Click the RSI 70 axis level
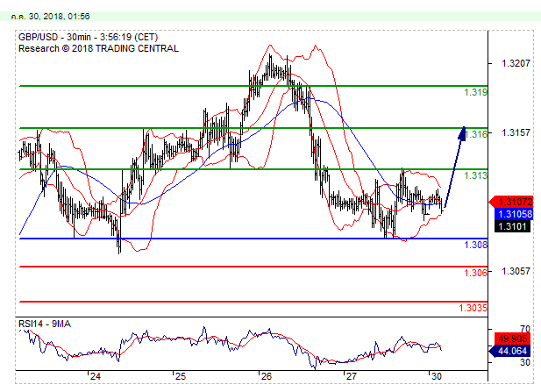Image resolution: width=541 pixels, height=392 pixels. point(525,329)
